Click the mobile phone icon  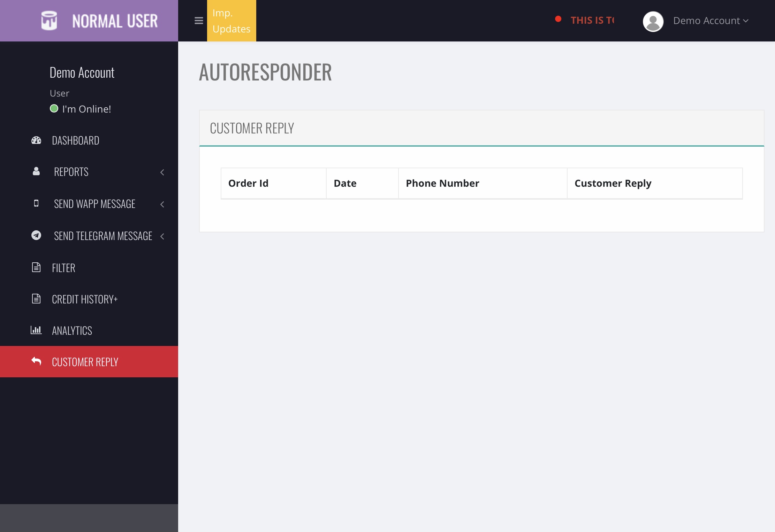36,203
